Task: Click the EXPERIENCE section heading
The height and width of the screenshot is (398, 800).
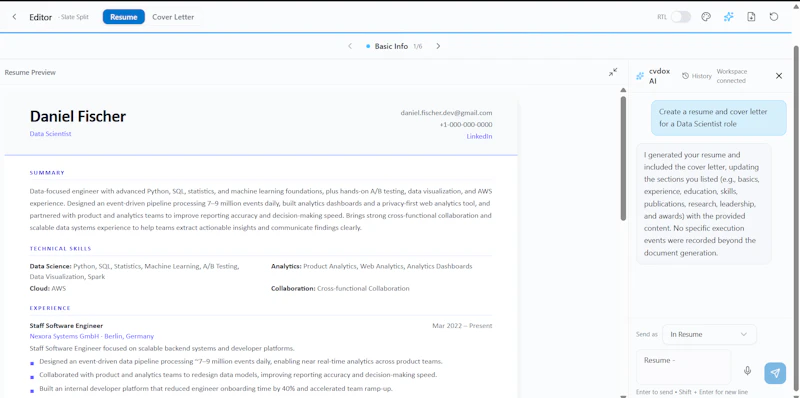Action: point(50,308)
